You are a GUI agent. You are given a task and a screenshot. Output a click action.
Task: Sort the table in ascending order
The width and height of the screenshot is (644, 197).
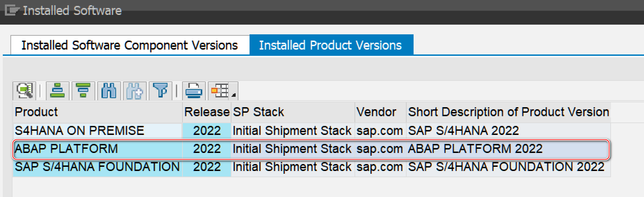57,91
